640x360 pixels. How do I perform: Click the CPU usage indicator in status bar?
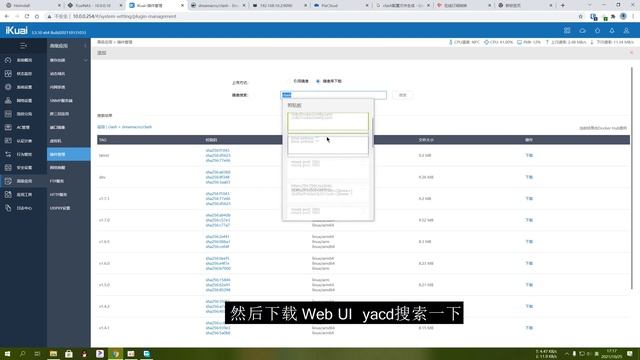click(x=498, y=42)
